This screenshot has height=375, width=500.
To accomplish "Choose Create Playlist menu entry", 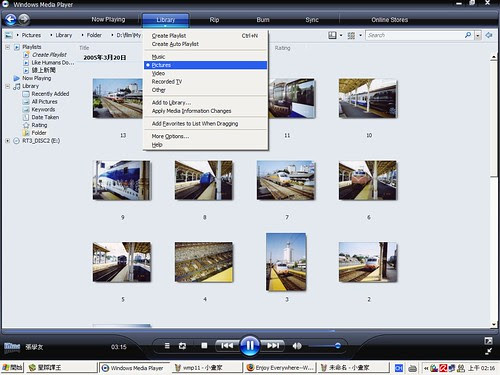I will point(205,36).
